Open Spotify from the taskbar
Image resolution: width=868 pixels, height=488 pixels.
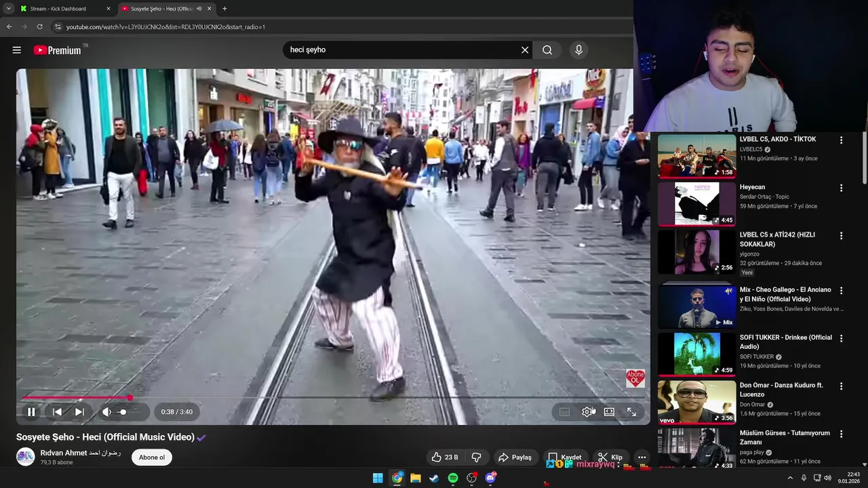[453, 478]
